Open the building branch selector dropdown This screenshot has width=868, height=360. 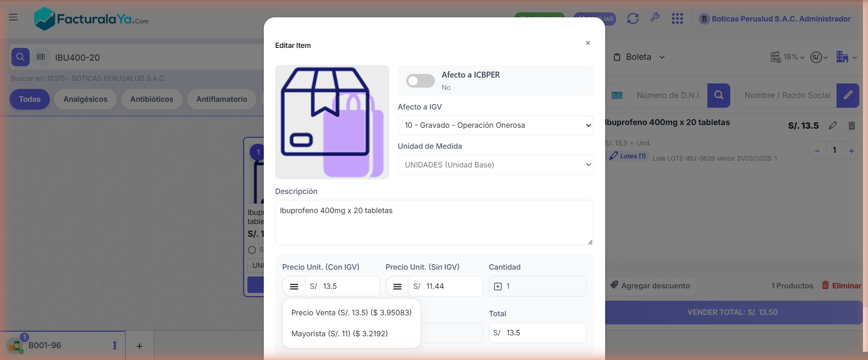[x=847, y=57]
